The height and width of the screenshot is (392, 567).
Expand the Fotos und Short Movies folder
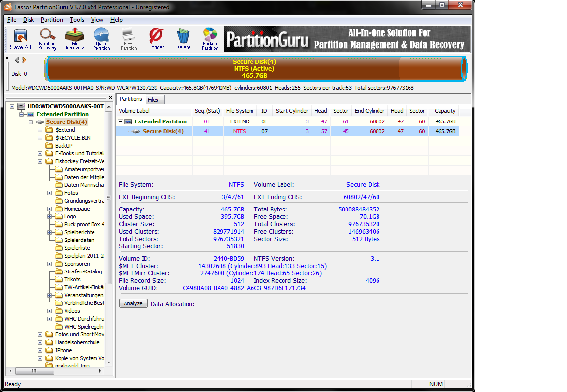point(40,334)
